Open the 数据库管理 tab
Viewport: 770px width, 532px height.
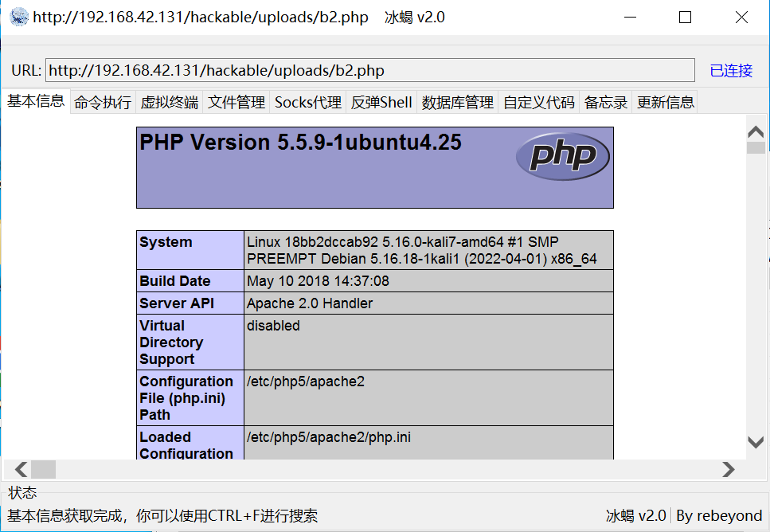(458, 103)
